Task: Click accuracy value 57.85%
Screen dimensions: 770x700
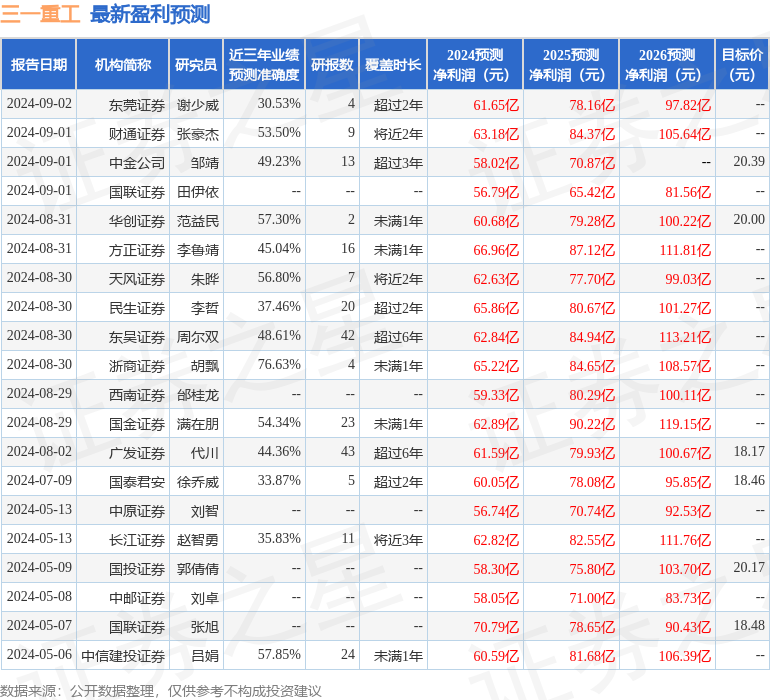Action: [279, 654]
